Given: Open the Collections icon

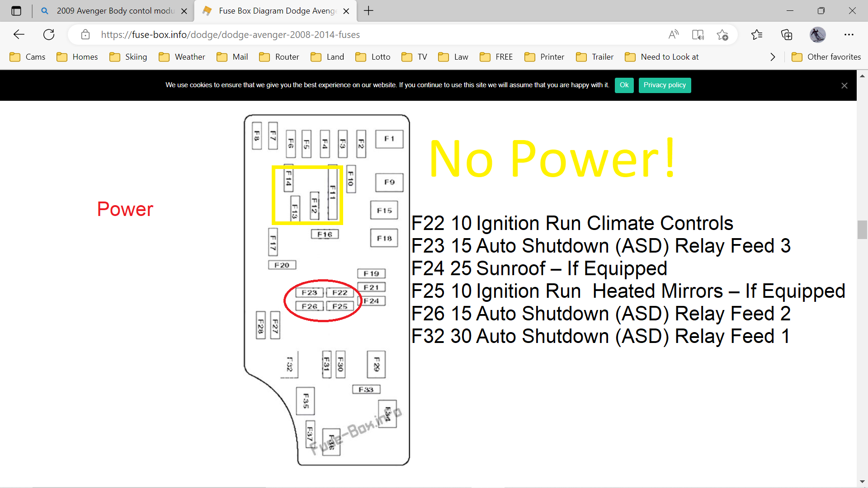Looking at the screenshot, I should click(787, 34).
